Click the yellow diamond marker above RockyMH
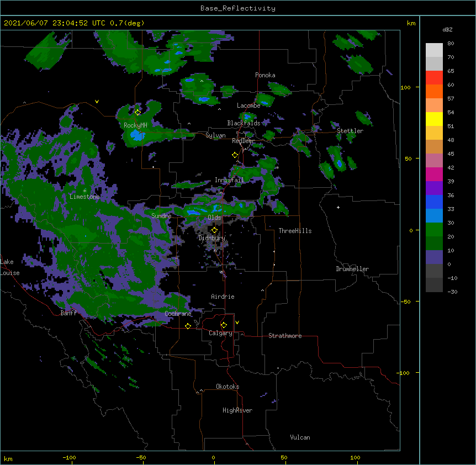The image size is (476, 465). (x=137, y=112)
